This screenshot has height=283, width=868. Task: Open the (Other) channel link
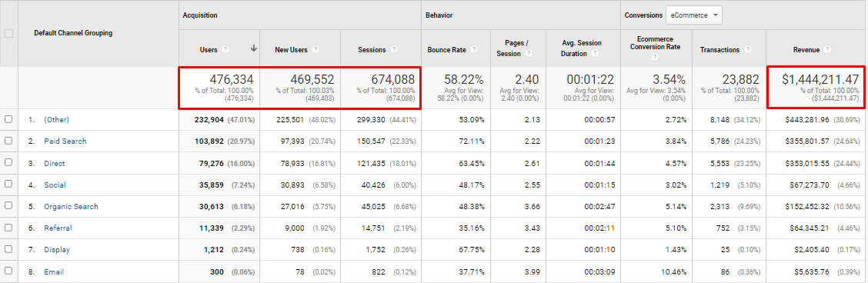[x=56, y=119]
